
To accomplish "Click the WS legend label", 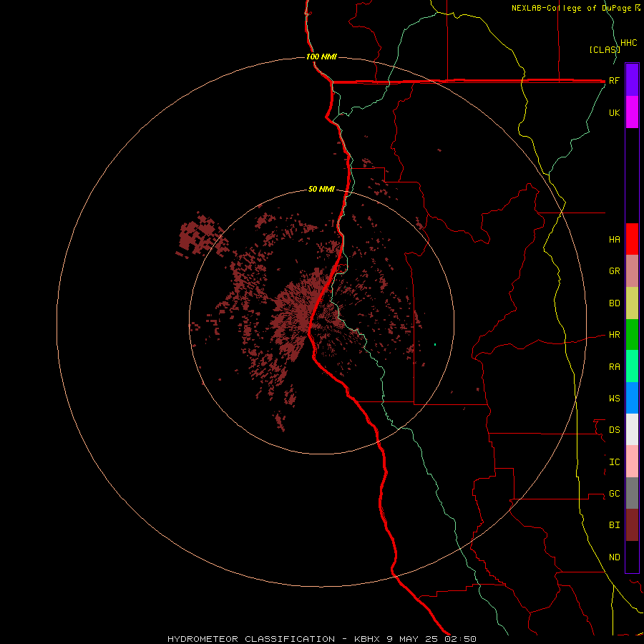I will (614, 399).
